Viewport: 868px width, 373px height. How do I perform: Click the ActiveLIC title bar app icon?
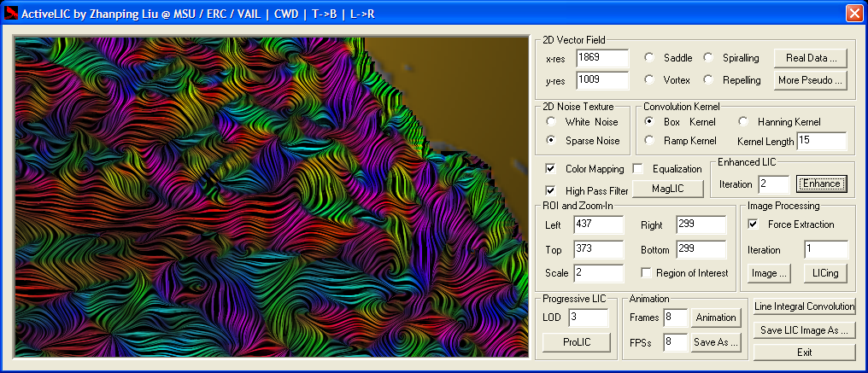[x=10, y=13]
